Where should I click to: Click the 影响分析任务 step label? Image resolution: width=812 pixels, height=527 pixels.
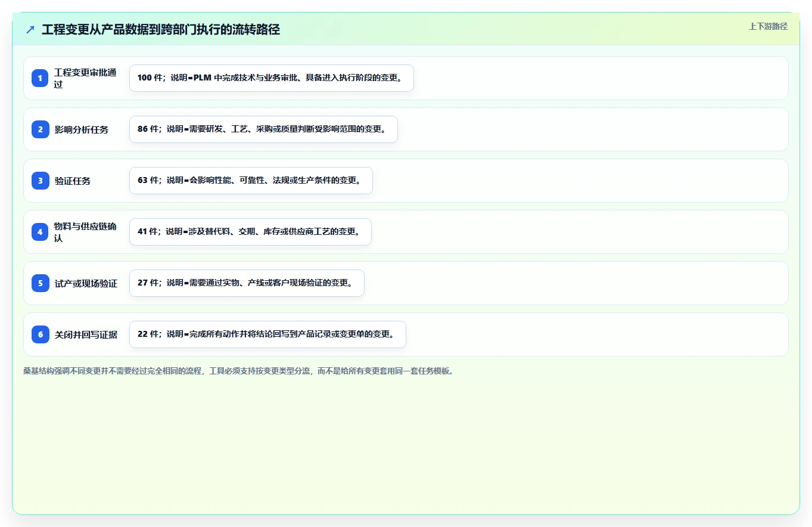click(x=82, y=129)
